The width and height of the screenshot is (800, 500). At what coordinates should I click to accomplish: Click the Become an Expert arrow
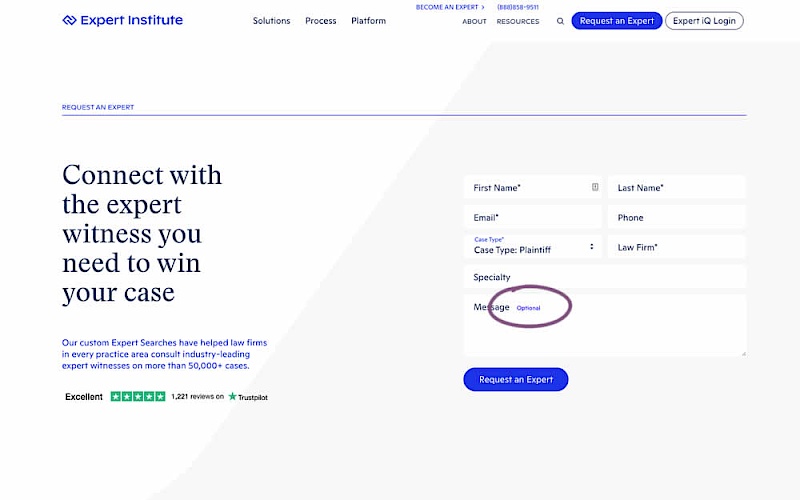[x=483, y=7]
